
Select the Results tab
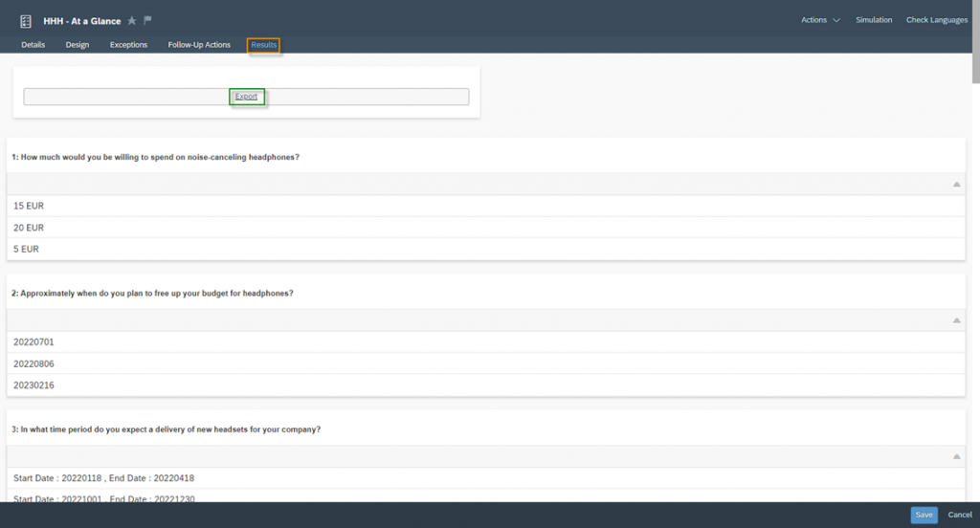coord(264,45)
